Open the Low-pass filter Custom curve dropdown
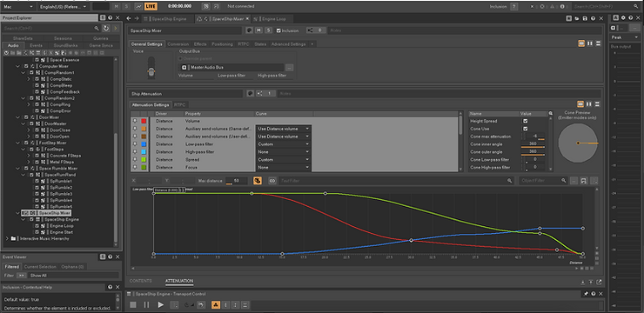Viewport: 644px width, 313px height. [x=283, y=144]
